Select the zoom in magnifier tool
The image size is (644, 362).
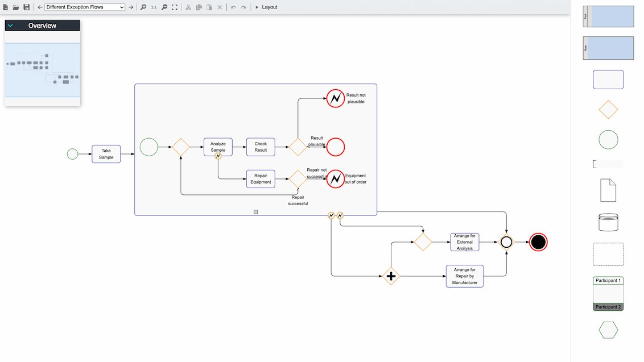pos(143,7)
